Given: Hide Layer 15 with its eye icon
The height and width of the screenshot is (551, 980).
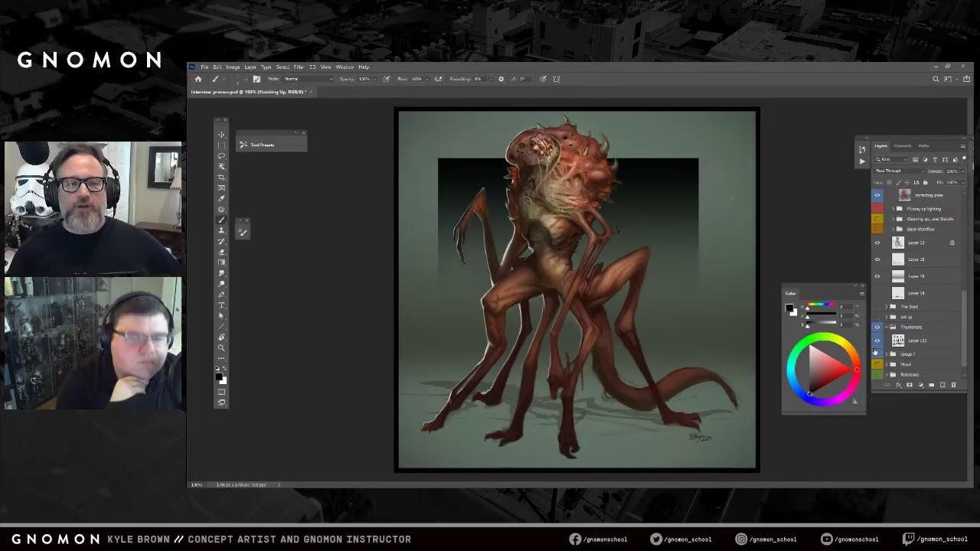Looking at the screenshot, I should coord(877,259).
